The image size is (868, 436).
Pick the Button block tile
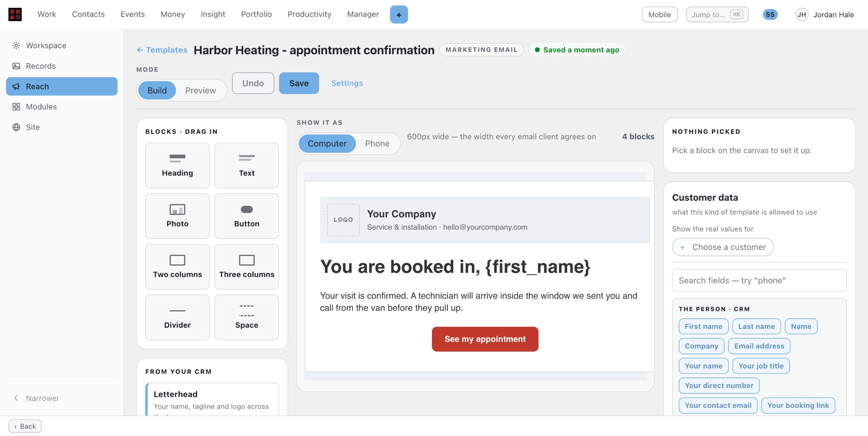247,216
